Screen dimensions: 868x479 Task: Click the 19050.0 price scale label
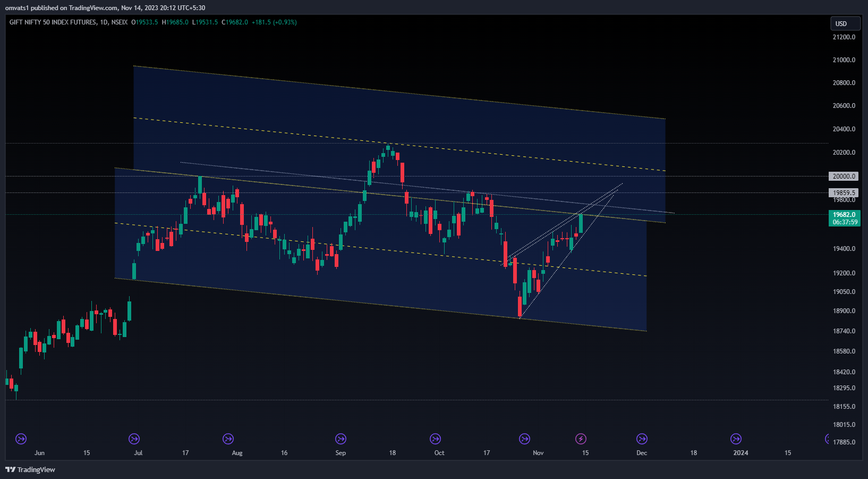click(844, 292)
